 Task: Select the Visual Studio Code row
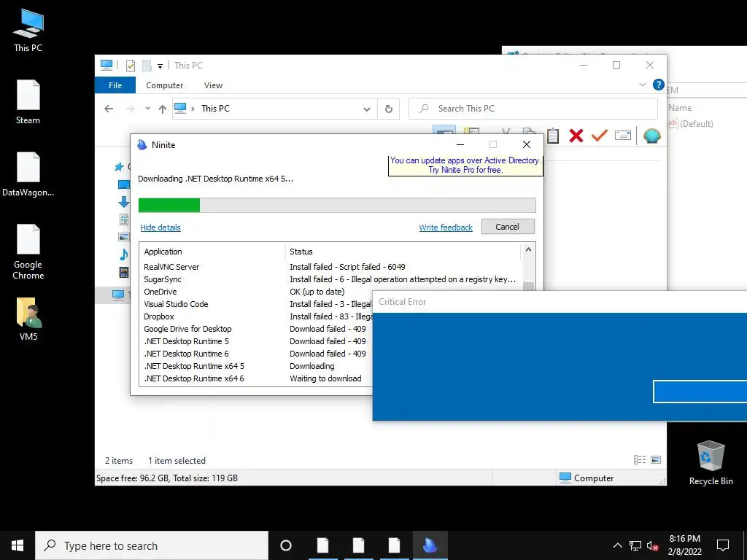(258, 304)
